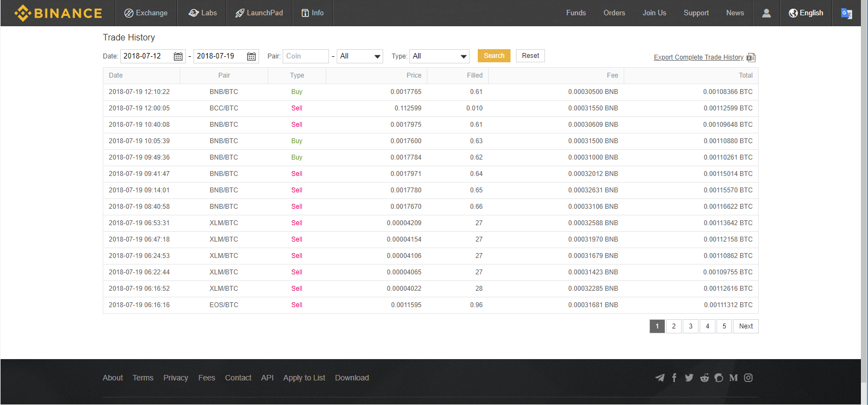The width and height of the screenshot is (868, 405).
Task: Click price cell 0.0017975
Action: (x=406, y=125)
